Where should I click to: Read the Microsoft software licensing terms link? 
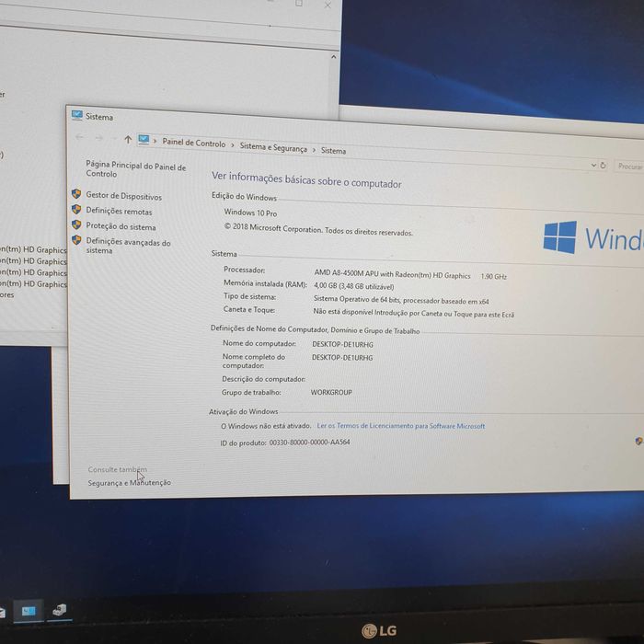[401, 426]
